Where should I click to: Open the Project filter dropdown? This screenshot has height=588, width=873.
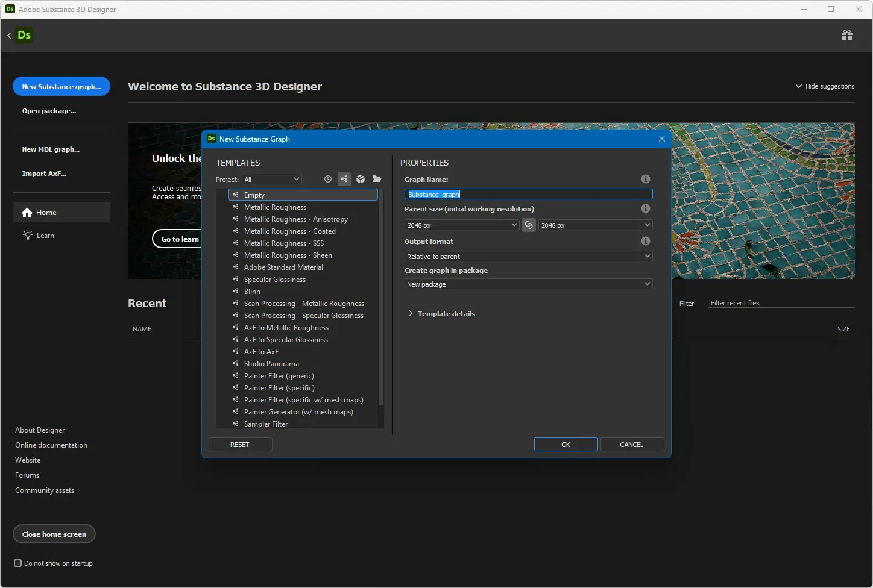click(x=272, y=179)
